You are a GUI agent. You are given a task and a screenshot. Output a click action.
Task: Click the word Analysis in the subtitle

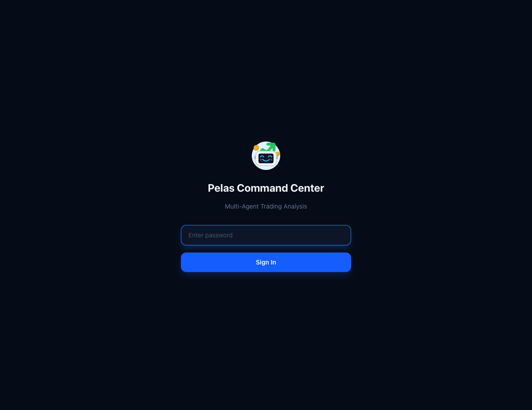click(296, 206)
